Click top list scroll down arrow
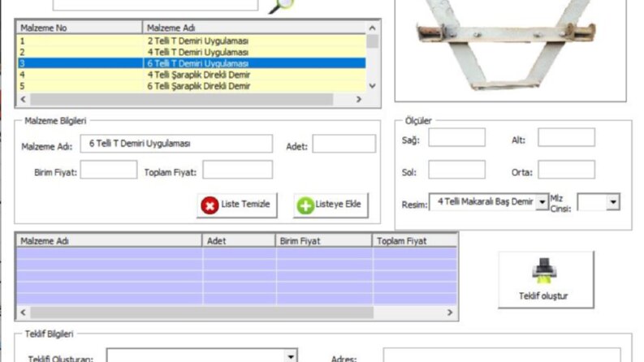 (x=372, y=86)
